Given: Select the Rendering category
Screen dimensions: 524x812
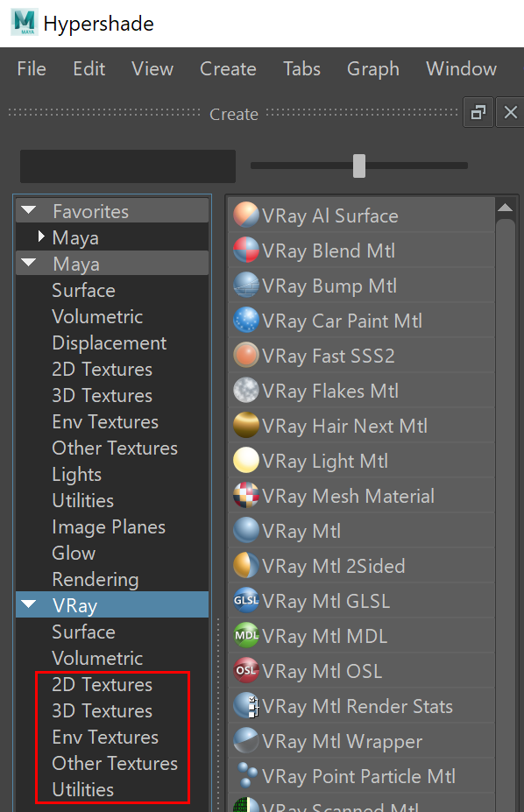Looking at the screenshot, I should coord(96,580).
